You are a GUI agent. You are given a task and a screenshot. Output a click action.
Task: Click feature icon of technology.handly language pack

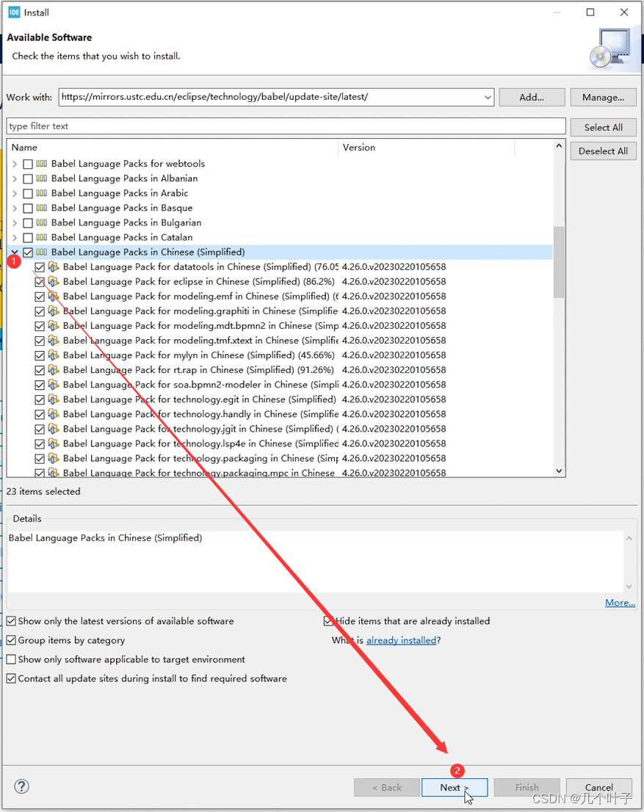click(54, 414)
